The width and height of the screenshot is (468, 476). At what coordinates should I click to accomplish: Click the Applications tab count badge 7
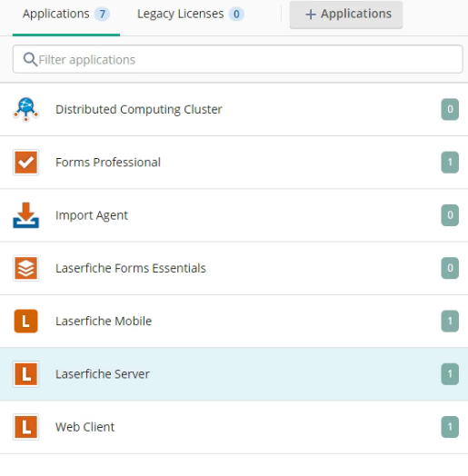pyautogui.click(x=102, y=14)
